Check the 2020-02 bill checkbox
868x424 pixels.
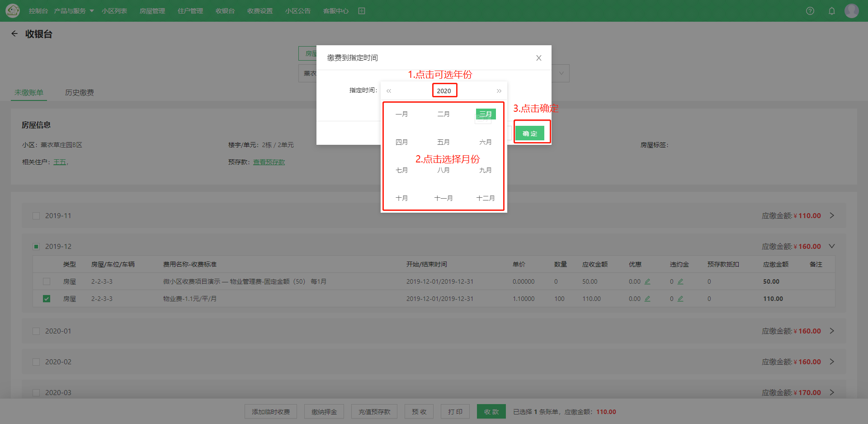point(36,362)
